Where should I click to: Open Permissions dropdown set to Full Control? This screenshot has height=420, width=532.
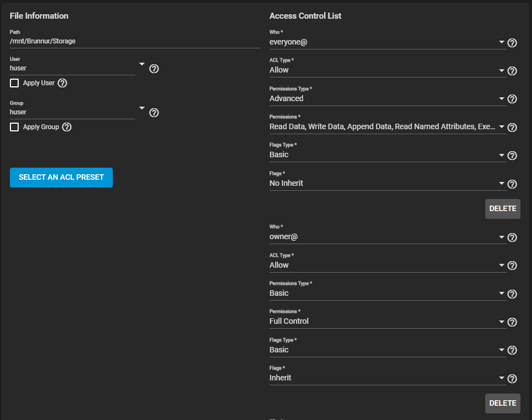(x=387, y=322)
